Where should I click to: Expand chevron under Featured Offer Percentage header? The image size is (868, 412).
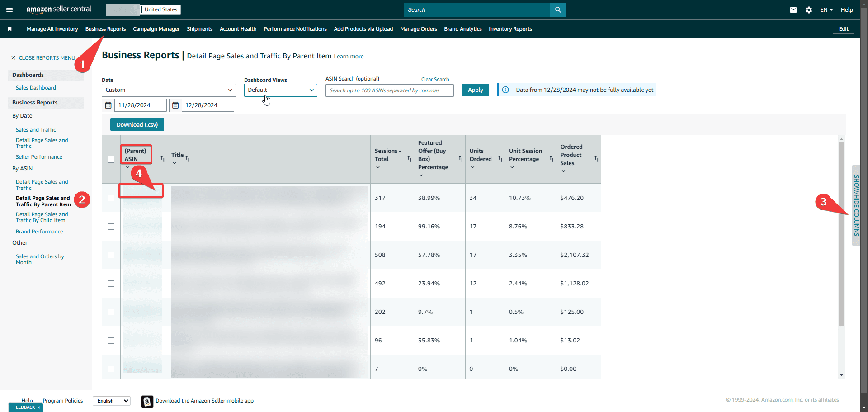[x=421, y=175]
